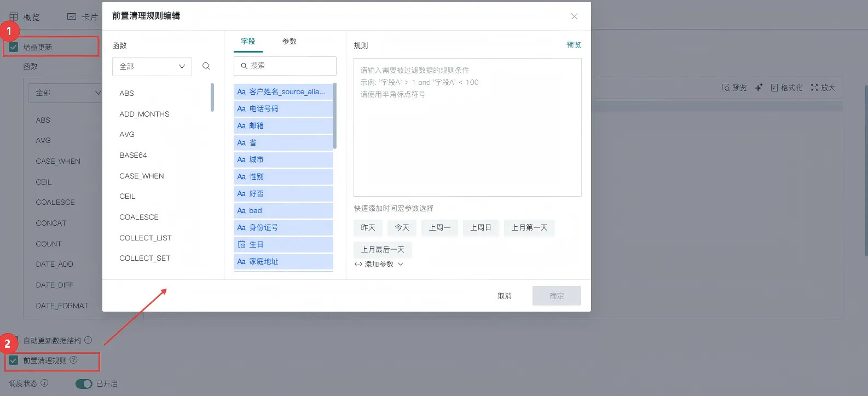Click the background 预览 icon in toolbar
Screen dimensions: 868x396
[726, 88]
